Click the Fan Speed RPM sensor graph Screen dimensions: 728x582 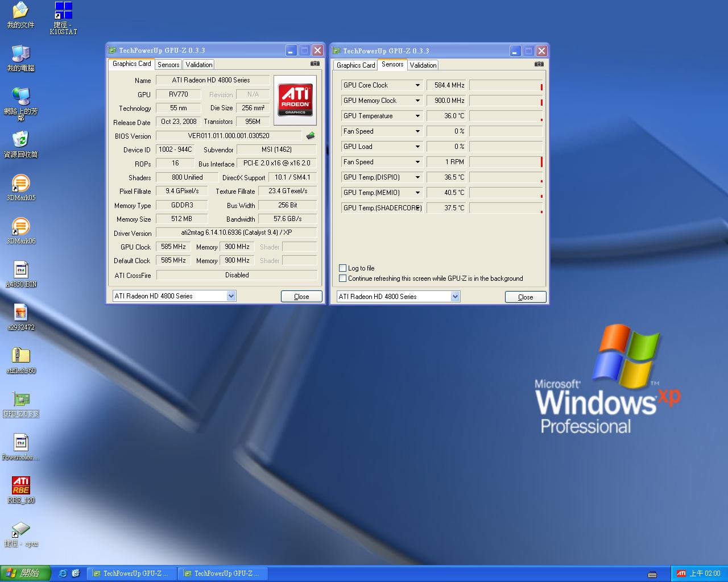[506, 162]
